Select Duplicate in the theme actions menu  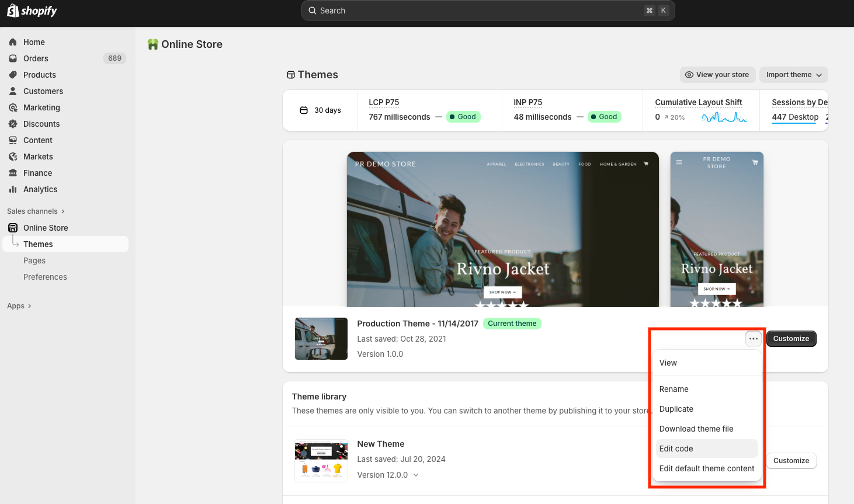point(676,409)
